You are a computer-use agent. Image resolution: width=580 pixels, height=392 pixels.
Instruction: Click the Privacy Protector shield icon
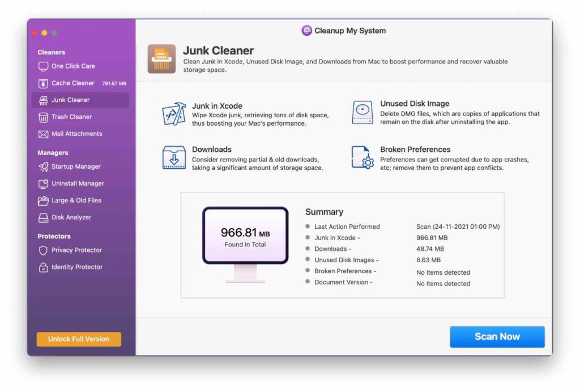(x=43, y=250)
